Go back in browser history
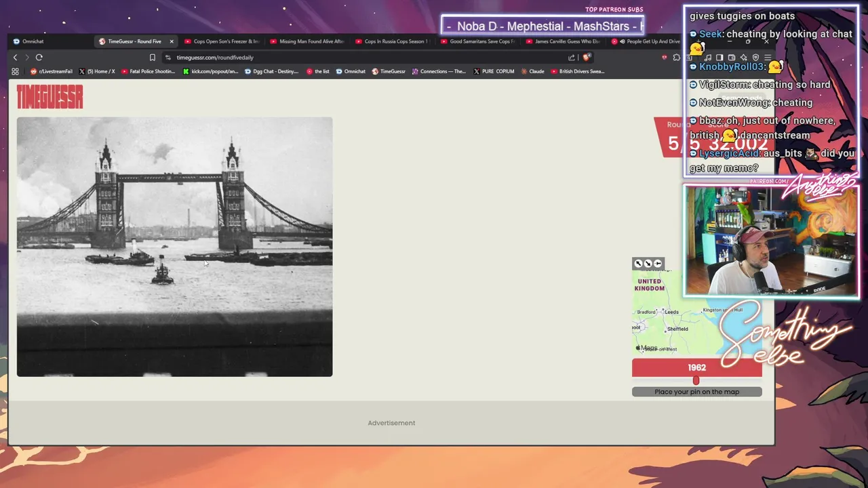The width and height of the screenshot is (868, 488). [x=15, y=58]
